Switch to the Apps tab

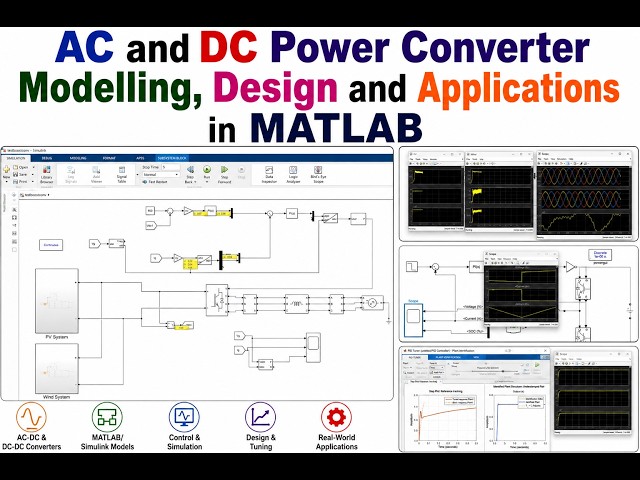coord(140,158)
